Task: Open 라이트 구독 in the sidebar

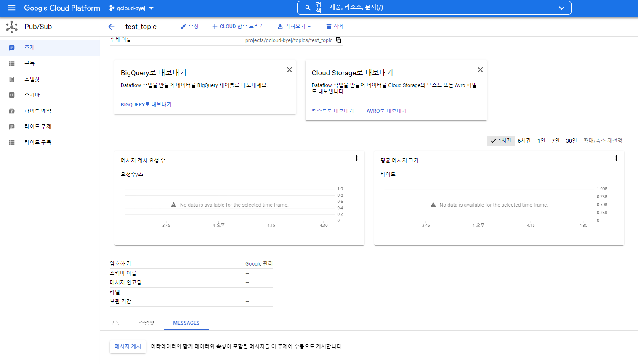Action: [38, 142]
